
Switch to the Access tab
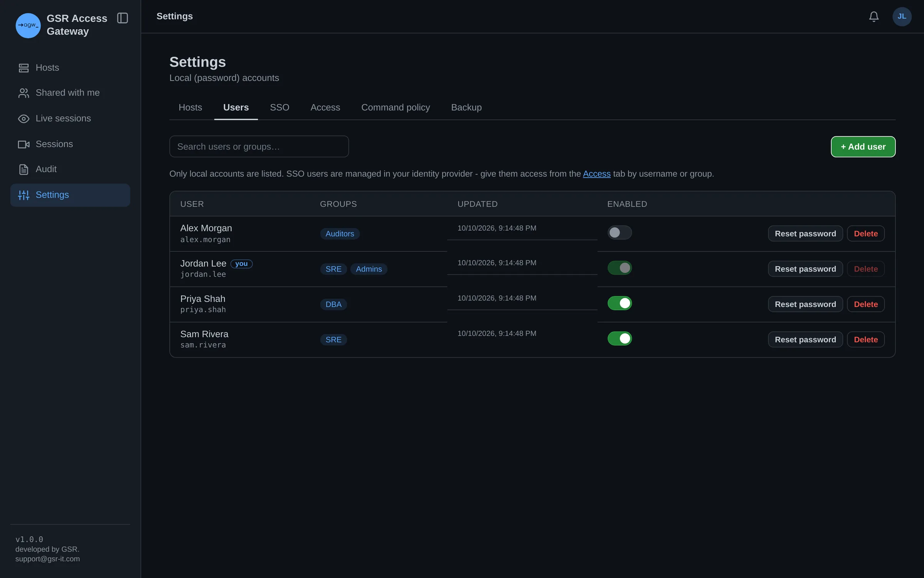[x=325, y=108]
